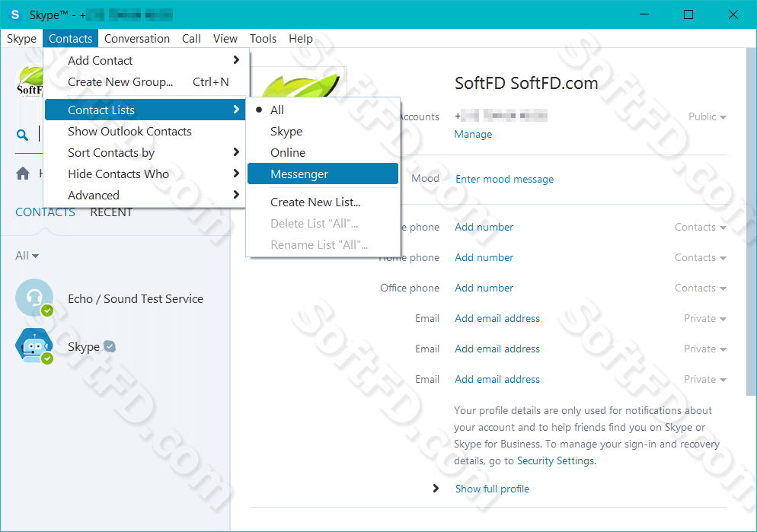Select the Messenger contact list
The image size is (757, 532).
point(323,174)
